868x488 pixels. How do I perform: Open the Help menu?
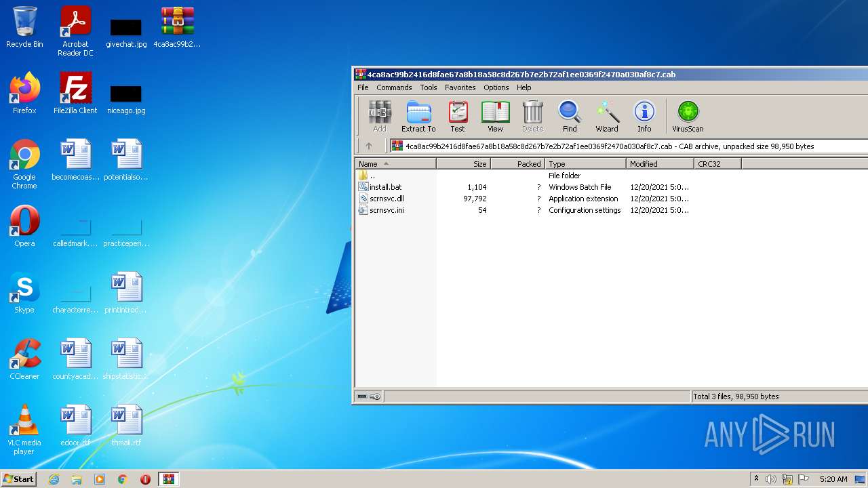524,87
